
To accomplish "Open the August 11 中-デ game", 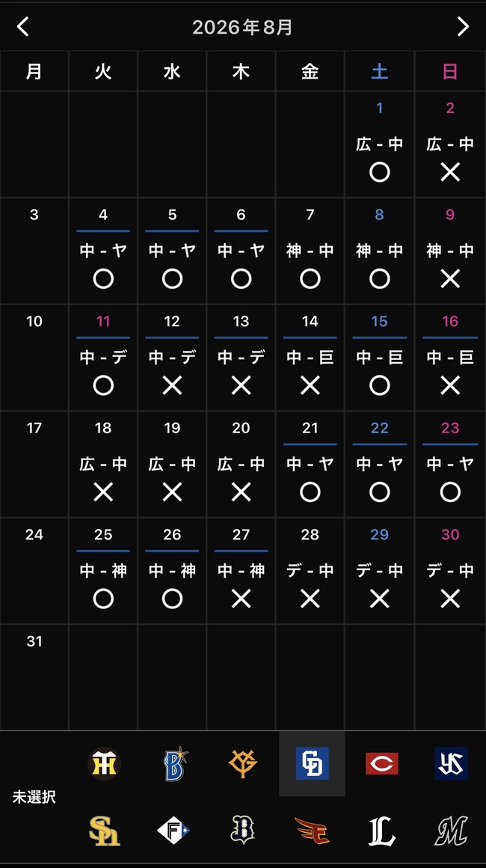I will click(x=103, y=358).
